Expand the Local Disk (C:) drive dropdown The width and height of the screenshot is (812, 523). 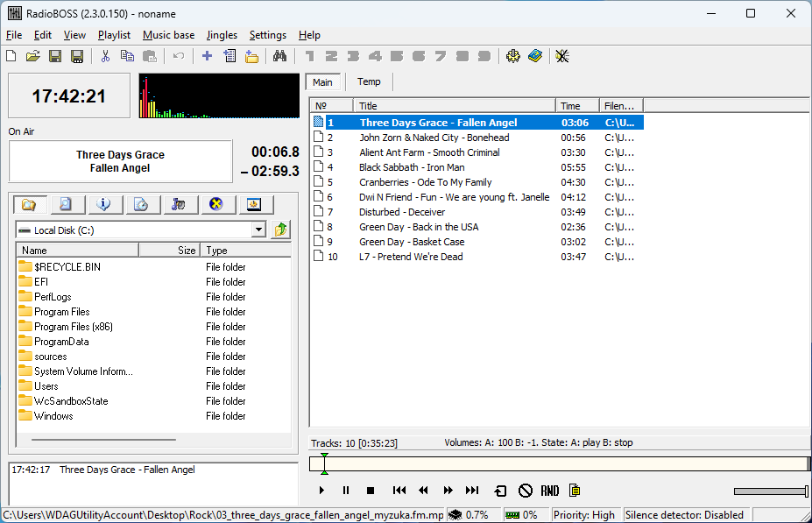(258, 230)
